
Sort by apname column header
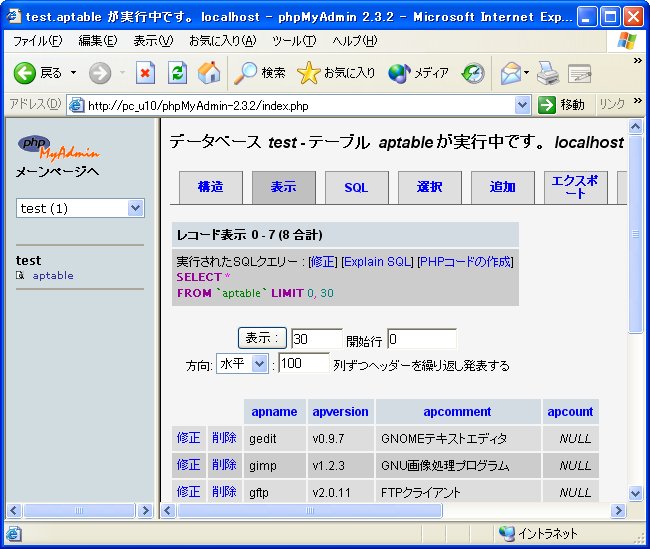(274, 412)
